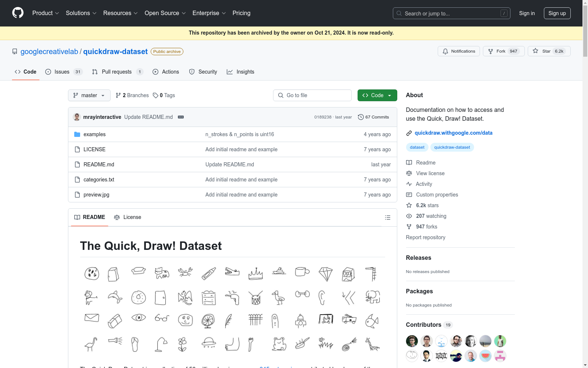Click the Custom properties note icon
The width and height of the screenshot is (588, 368).
coord(409,195)
